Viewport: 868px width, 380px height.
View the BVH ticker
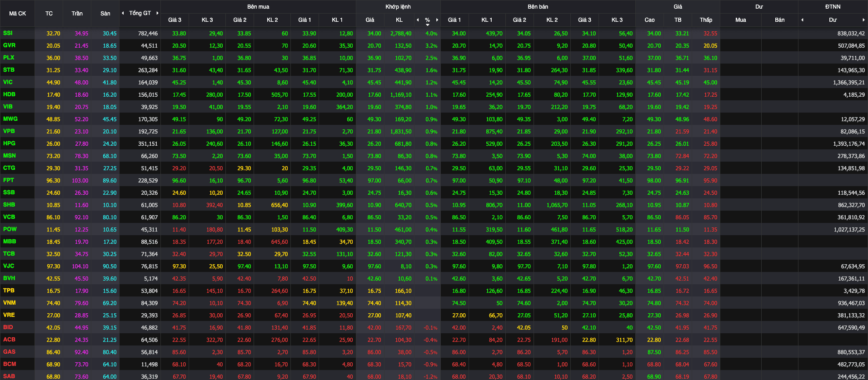pyautogui.click(x=9, y=278)
